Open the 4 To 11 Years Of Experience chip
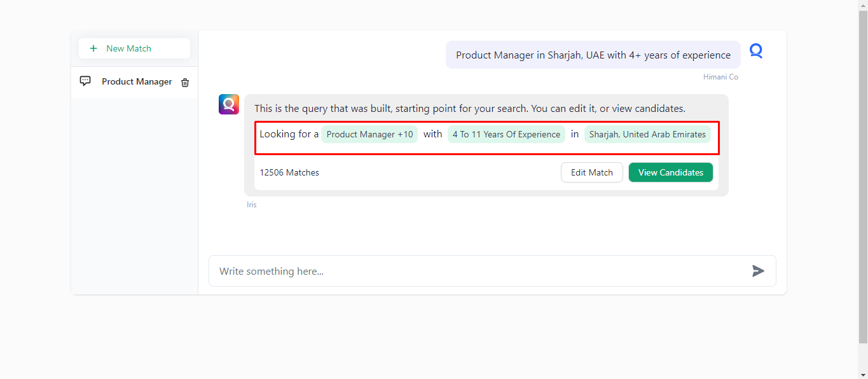The image size is (868, 379). tap(506, 134)
